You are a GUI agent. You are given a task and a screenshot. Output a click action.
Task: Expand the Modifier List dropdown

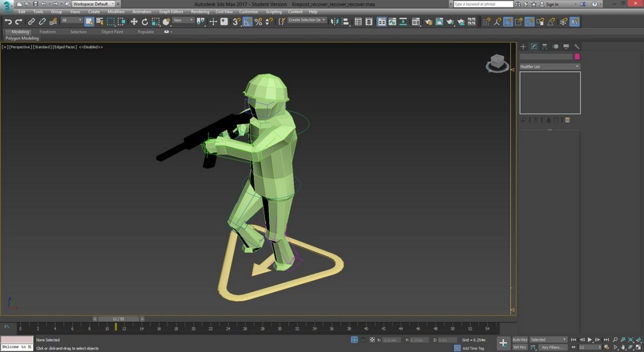coord(549,66)
